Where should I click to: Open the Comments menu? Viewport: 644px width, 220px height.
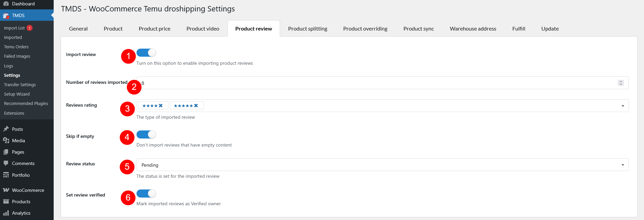tap(27, 163)
